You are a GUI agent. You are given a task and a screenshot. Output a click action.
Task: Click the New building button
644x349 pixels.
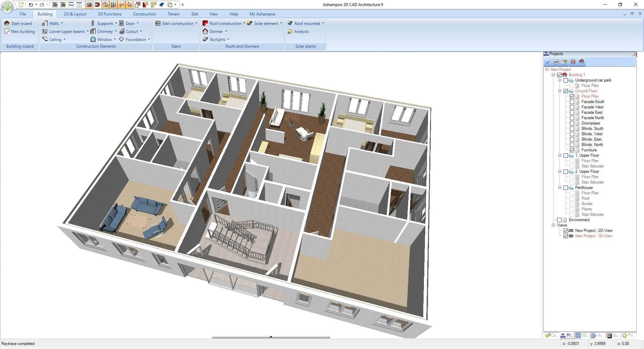tap(20, 31)
